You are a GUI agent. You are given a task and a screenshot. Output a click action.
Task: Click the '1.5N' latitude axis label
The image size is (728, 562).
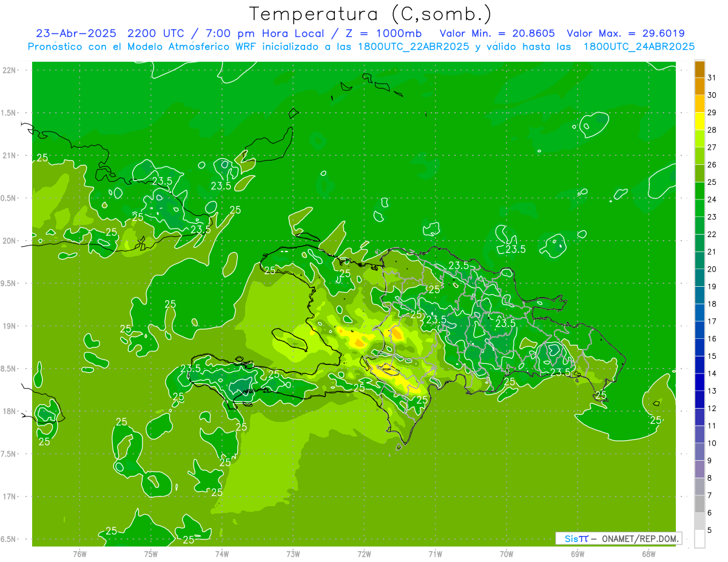coord(10,113)
